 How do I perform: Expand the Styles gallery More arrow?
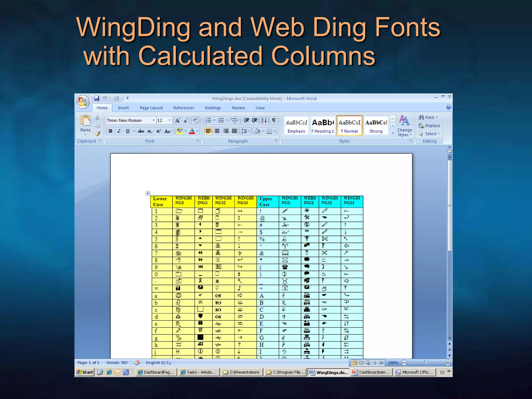[x=393, y=133]
